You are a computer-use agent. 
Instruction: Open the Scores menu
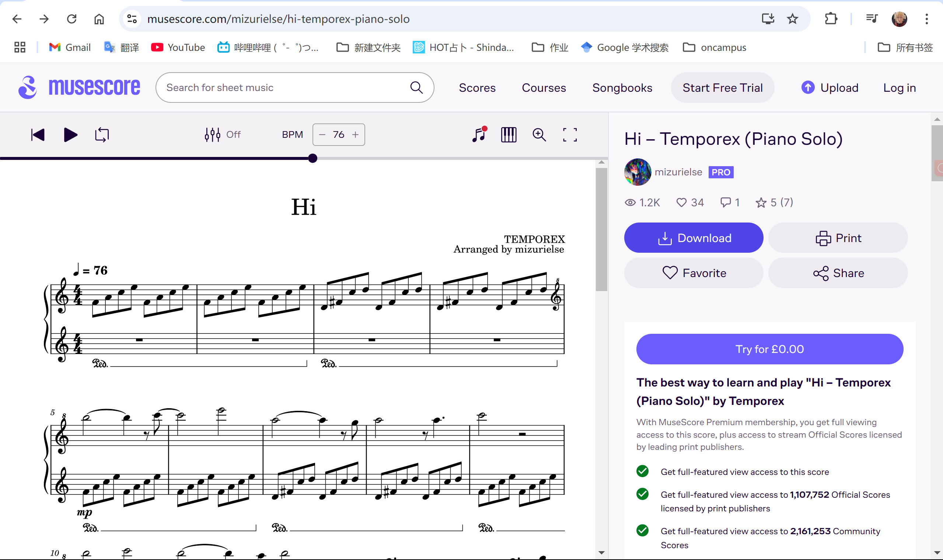477,88
